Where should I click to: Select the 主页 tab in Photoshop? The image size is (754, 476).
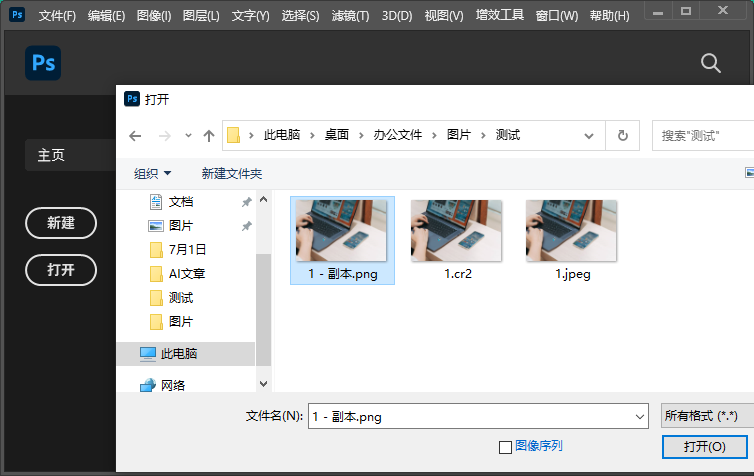point(70,155)
